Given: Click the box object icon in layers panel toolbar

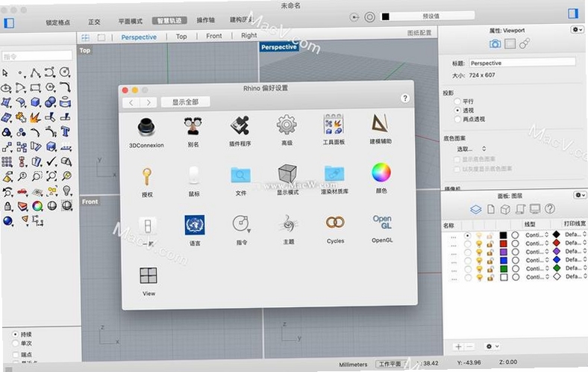Looking at the screenshot, I should click(x=505, y=209).
